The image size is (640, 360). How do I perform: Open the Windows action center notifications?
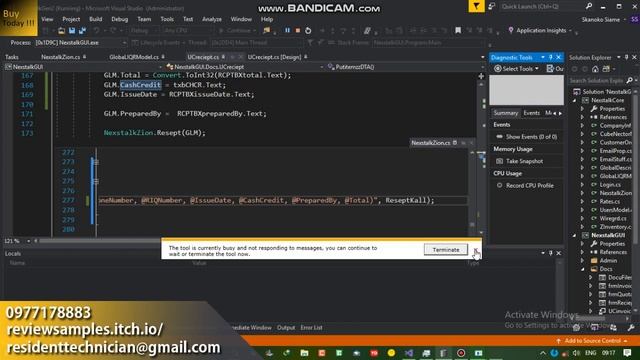tap(627, 353)
